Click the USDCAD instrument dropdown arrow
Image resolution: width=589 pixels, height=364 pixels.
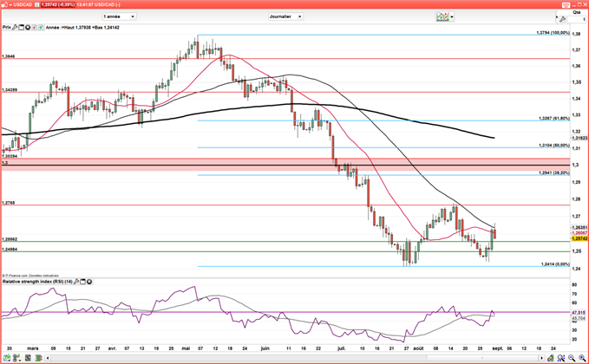(x=10, y=4)
